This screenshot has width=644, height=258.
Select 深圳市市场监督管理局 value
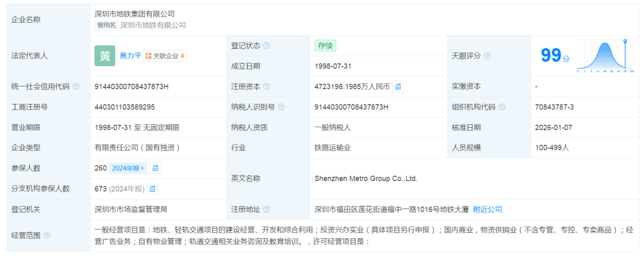click(131, 210)
